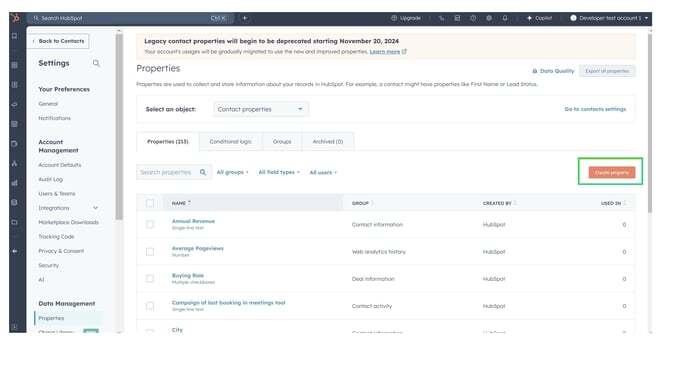Screen dimensions: 688x380
Task: Sort by the NAME column arrow
Action: pyautogui.click(x=189, y=203)
